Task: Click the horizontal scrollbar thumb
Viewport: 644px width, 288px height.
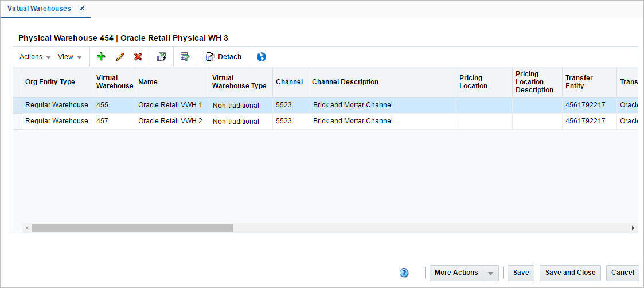Action: pyautogui.click(x=132, y=228)
